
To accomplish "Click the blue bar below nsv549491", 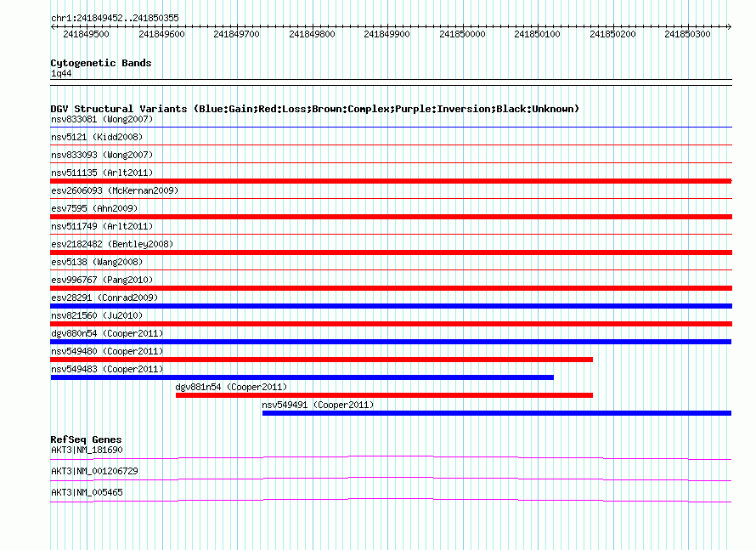I will click(497, 413).
